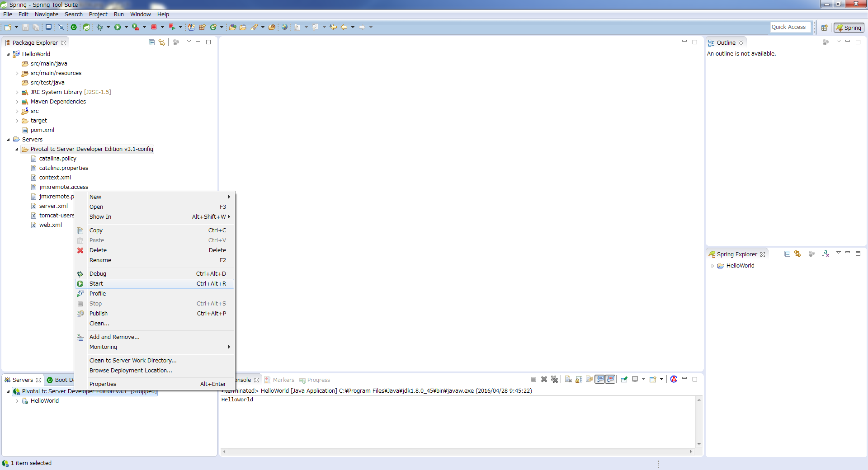Toggle Scroll Lock in the Console toolbar
The width and height of the screenshot is (868, 470).
(x=579, y=380)
